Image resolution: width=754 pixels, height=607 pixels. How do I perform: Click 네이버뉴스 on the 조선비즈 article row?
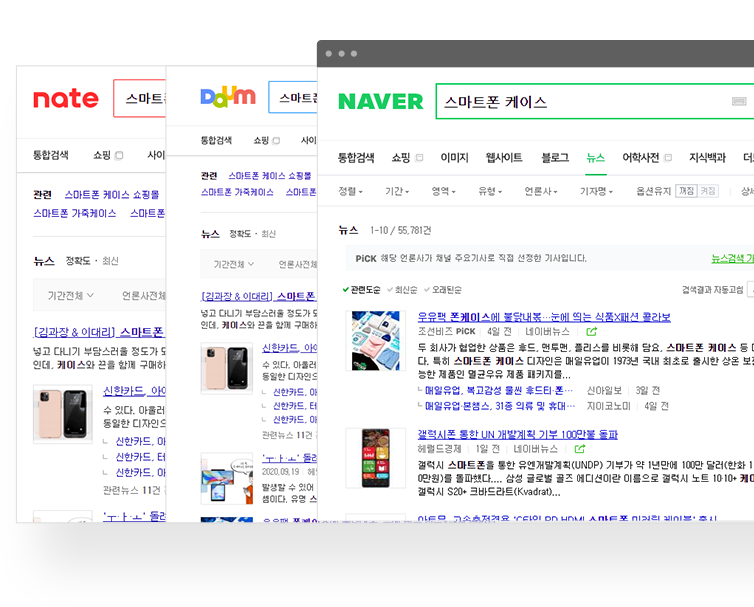547,331
